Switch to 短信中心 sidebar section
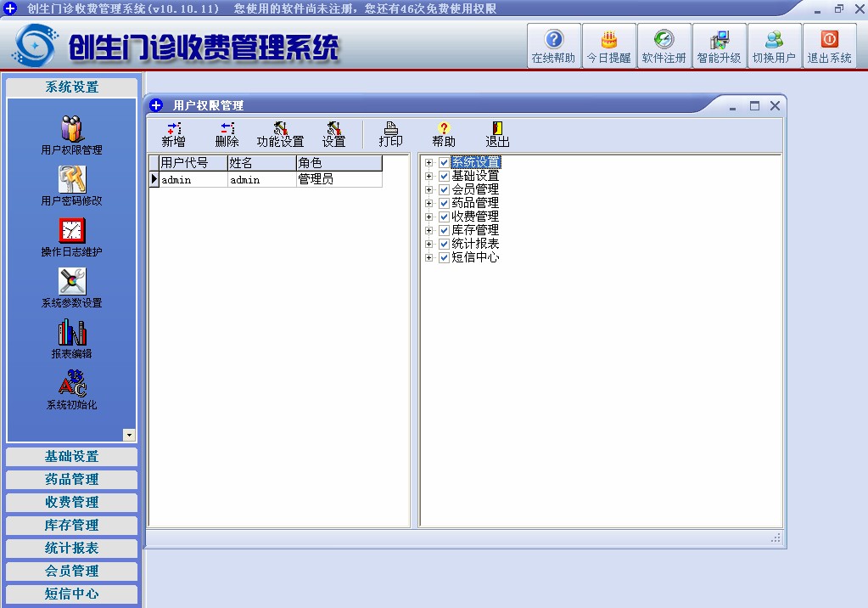The image size is (868, 608). click(71, 594)
